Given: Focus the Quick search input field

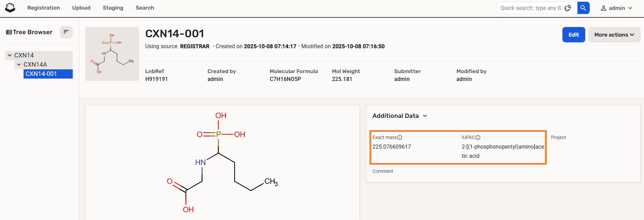Looking at the screenshot, I should 530,8.
